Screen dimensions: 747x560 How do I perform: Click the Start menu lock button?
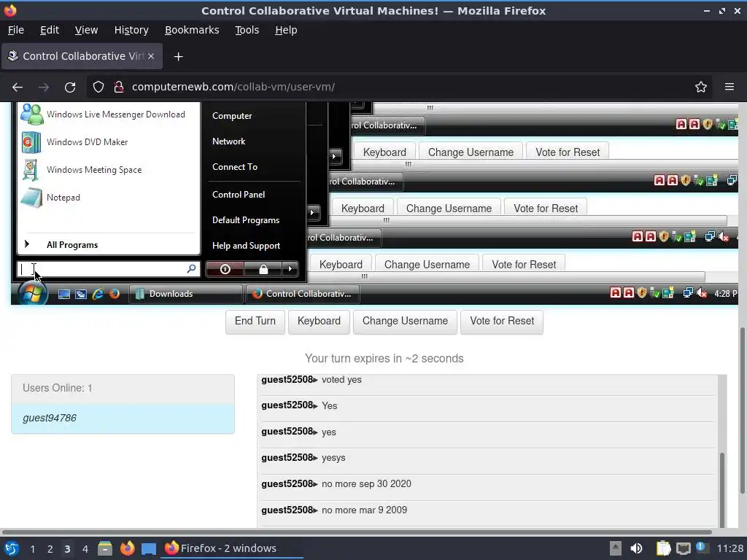(263, 269)
